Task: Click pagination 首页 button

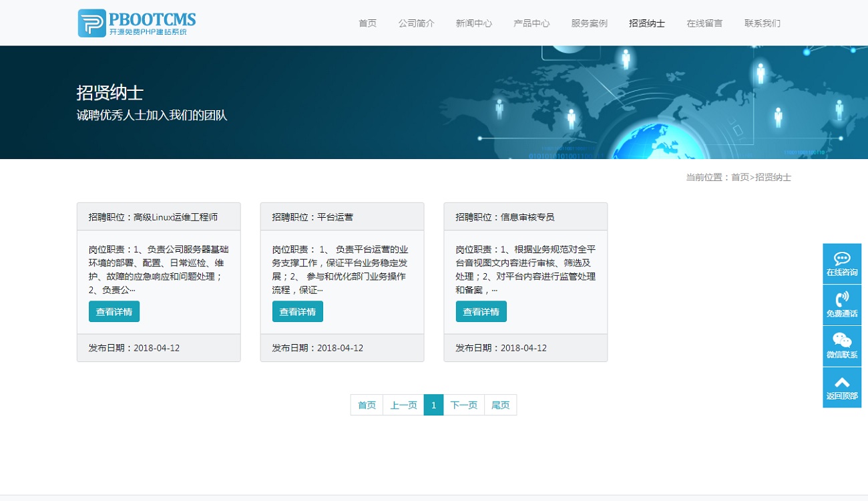Action: pyautogui.click(x=367, y=405)
